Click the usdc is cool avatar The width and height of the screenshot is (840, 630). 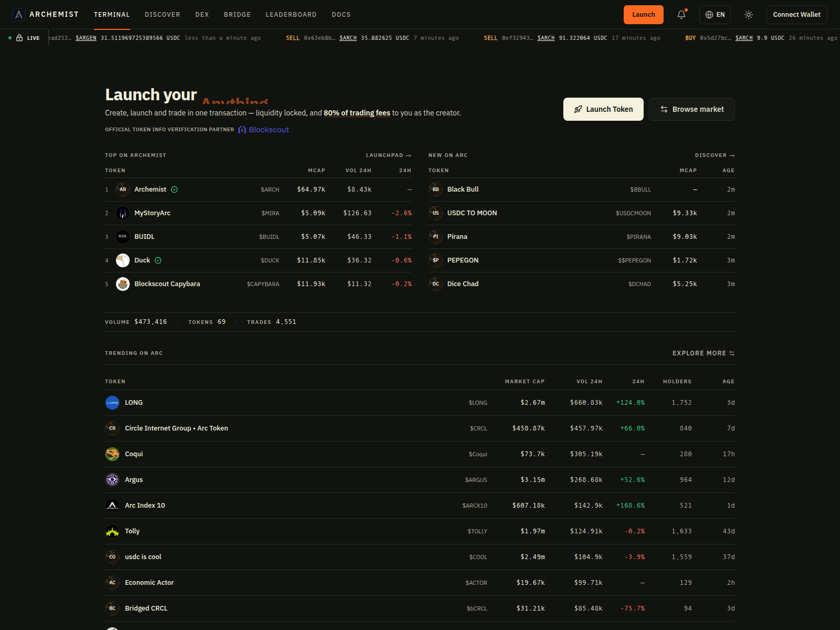112,557
